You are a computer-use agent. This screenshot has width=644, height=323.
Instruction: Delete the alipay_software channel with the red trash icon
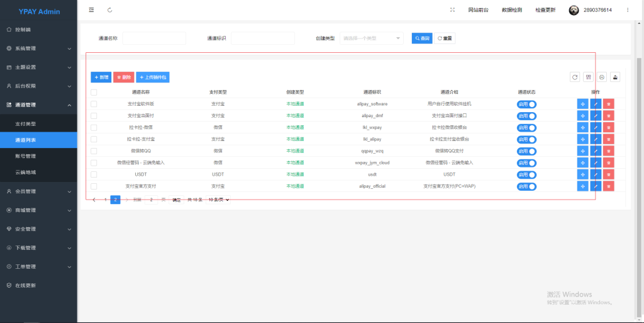tap(609, 104)
